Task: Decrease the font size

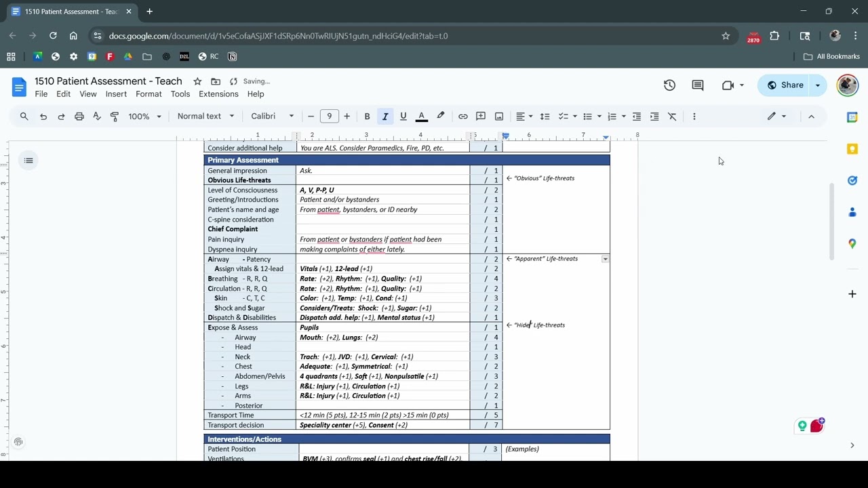Action: (x=311, y=117)
